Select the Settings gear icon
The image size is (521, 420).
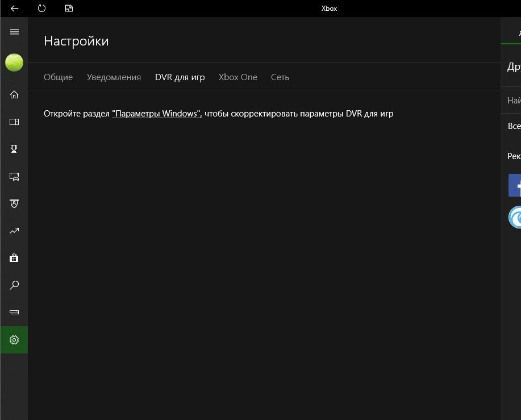click(14, 340)
